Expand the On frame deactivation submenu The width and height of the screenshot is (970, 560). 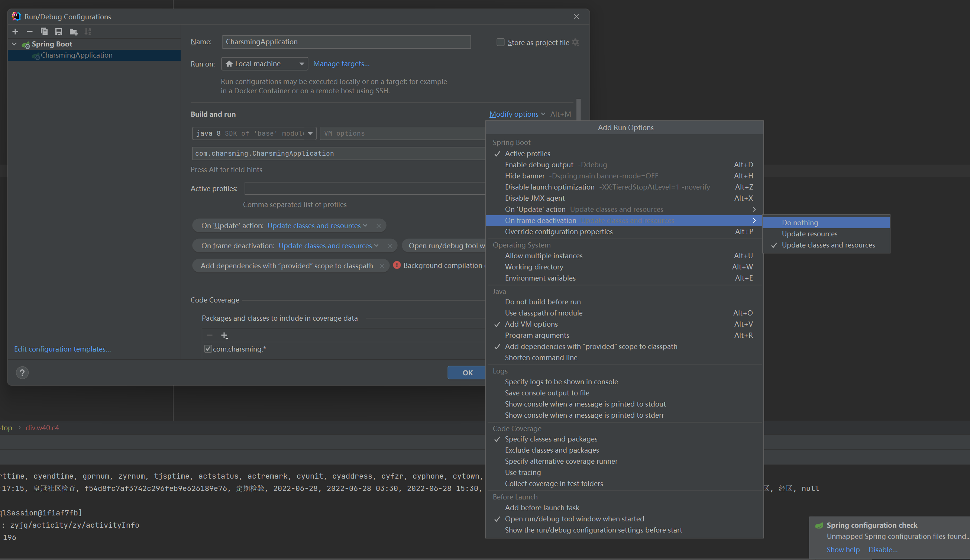pos(624,220)
